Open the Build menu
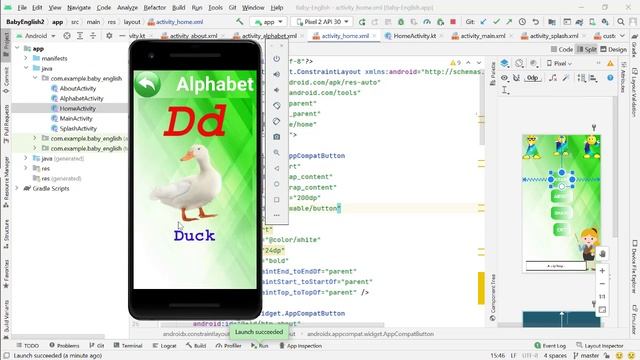This screenshot has width=640, height=360. [179, 7]
